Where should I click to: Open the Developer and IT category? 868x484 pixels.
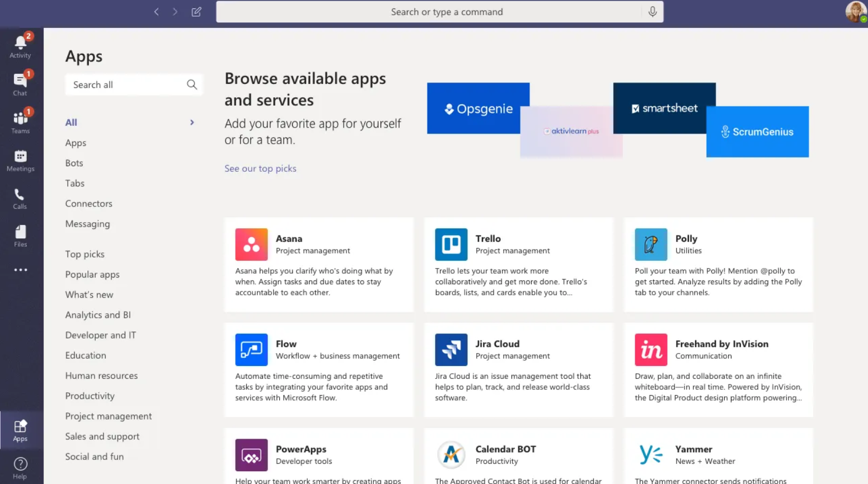click(x=100, y=335)
